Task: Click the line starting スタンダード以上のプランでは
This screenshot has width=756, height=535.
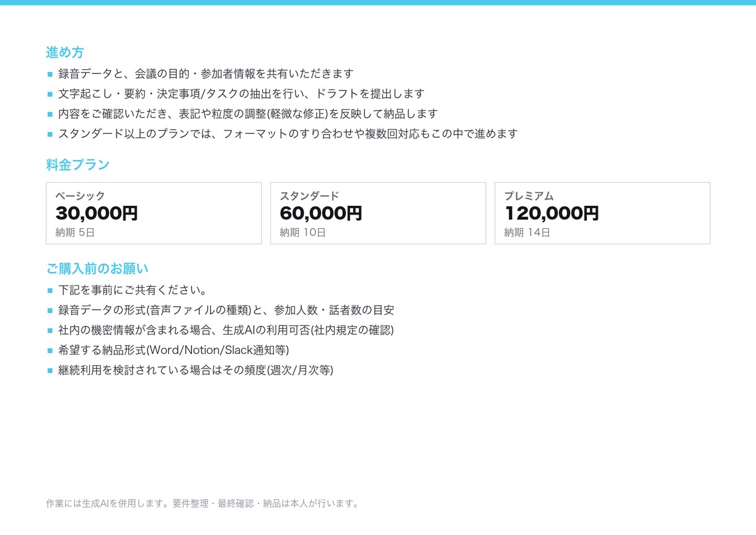Action: coord(288,133)
